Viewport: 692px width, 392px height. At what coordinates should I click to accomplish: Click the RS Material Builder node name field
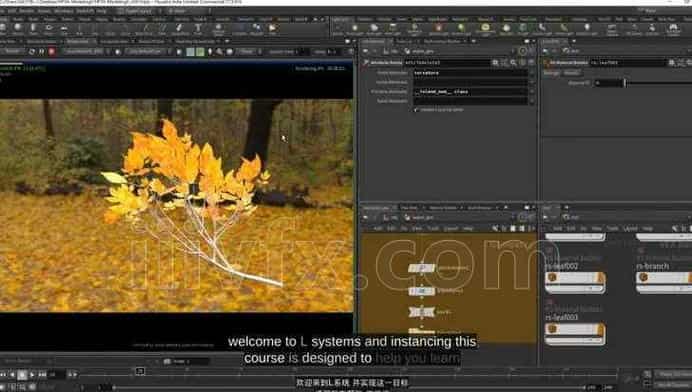628,63
